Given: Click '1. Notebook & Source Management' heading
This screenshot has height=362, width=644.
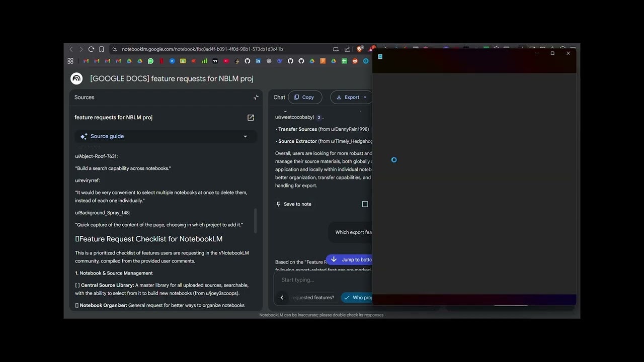Looking at the screenshot, I should [x=114, y=273].
